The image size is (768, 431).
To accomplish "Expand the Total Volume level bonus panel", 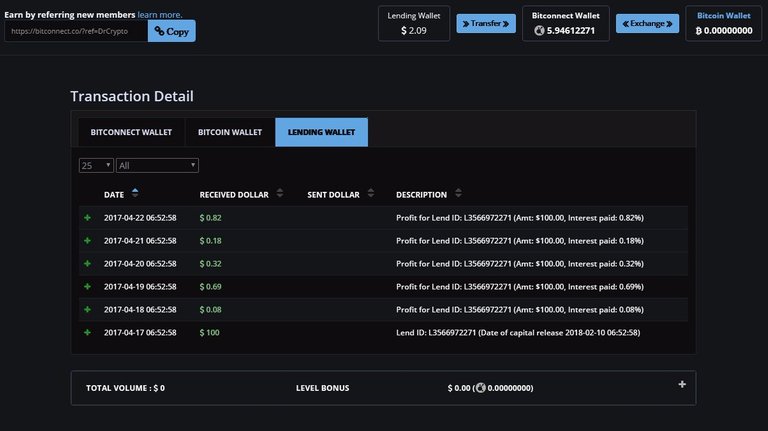I will (682, 385).
